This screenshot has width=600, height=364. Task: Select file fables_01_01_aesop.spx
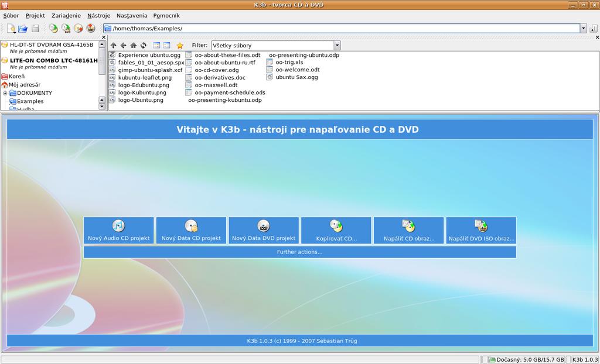151,62
